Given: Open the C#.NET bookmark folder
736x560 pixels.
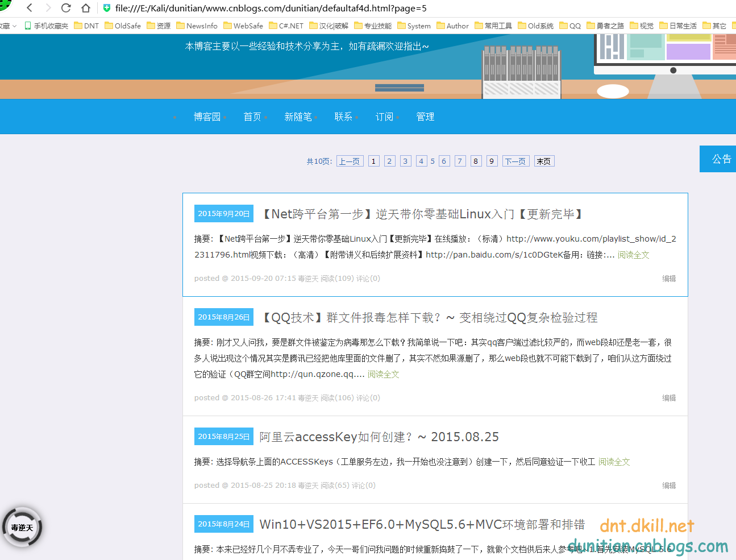Looking at the screenshot, I should point(286,26).
